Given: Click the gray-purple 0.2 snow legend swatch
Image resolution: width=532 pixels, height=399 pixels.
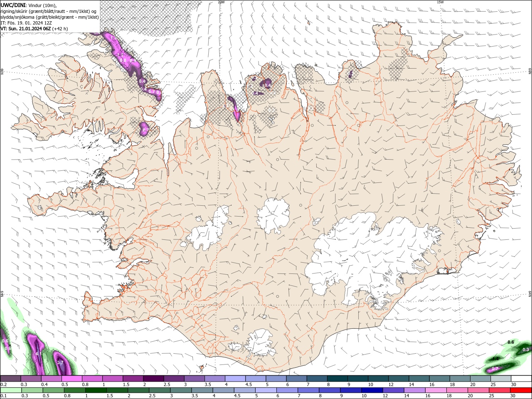Looking at the screenshot, I should 10,379.
